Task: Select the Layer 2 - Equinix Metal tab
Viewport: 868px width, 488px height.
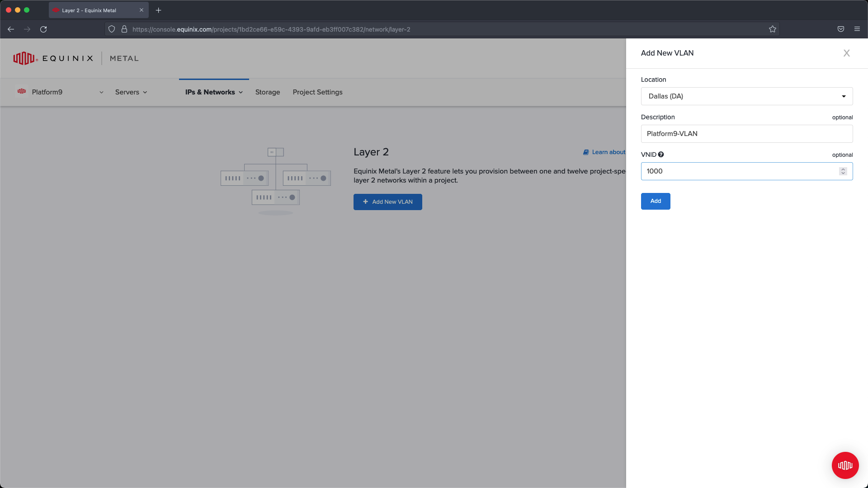Action: click(99, 10)
